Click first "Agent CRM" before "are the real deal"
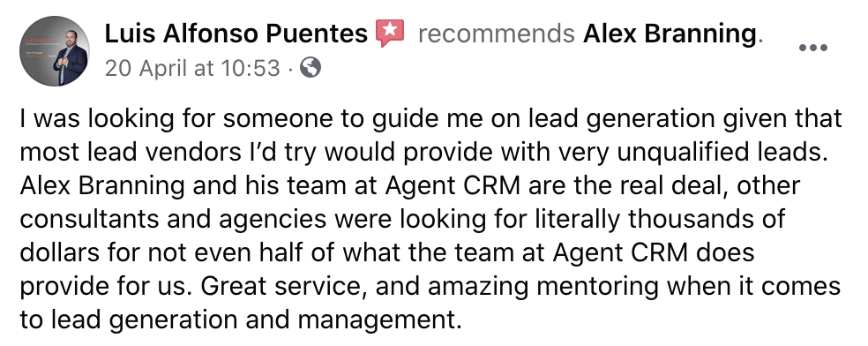The height and width of the screenshot is (346, 868). (x=453, y=186)
